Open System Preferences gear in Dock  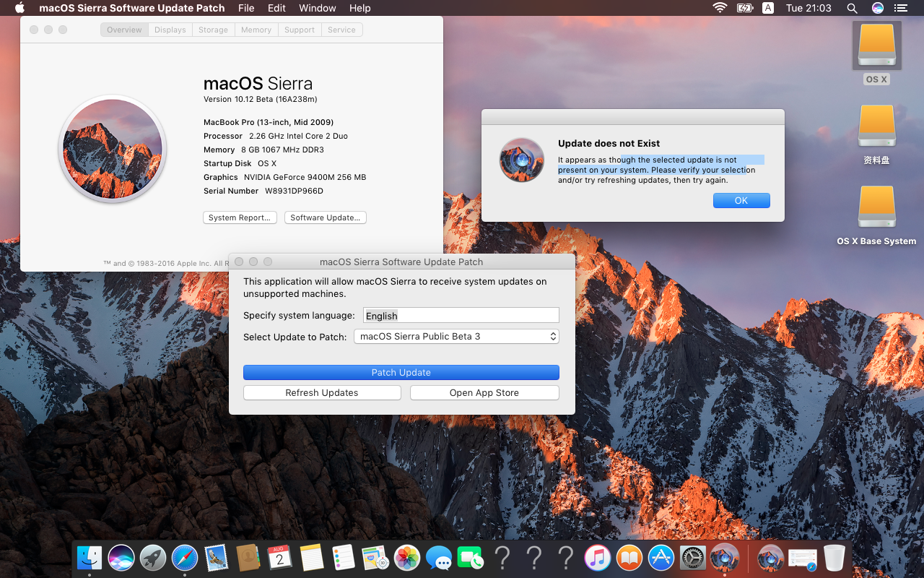[693, 557]
